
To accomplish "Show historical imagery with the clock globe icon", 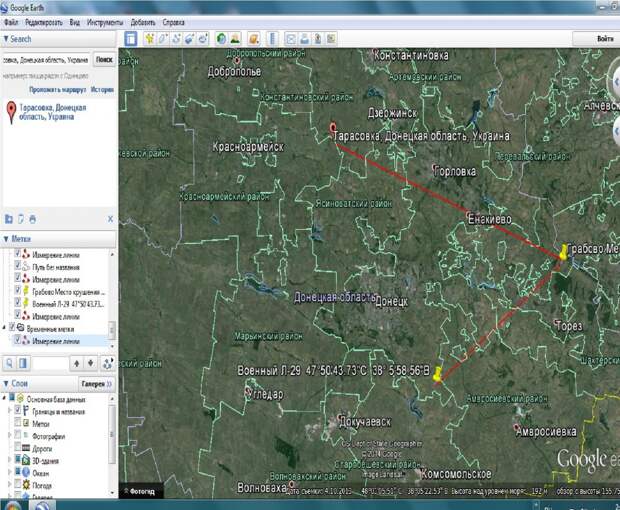I will coord(221,39).
